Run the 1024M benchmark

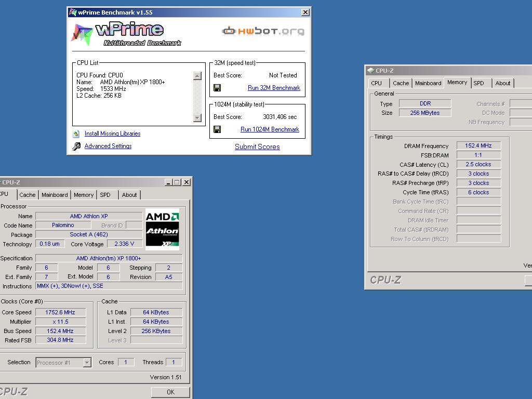[270, 129]
